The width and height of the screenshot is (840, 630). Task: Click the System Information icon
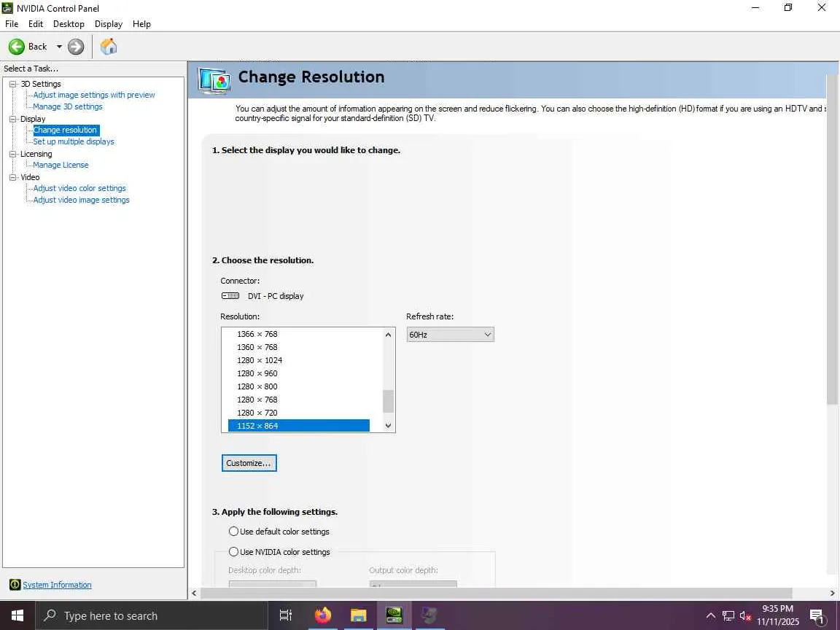pyautogui.click(x=15, y=585)
